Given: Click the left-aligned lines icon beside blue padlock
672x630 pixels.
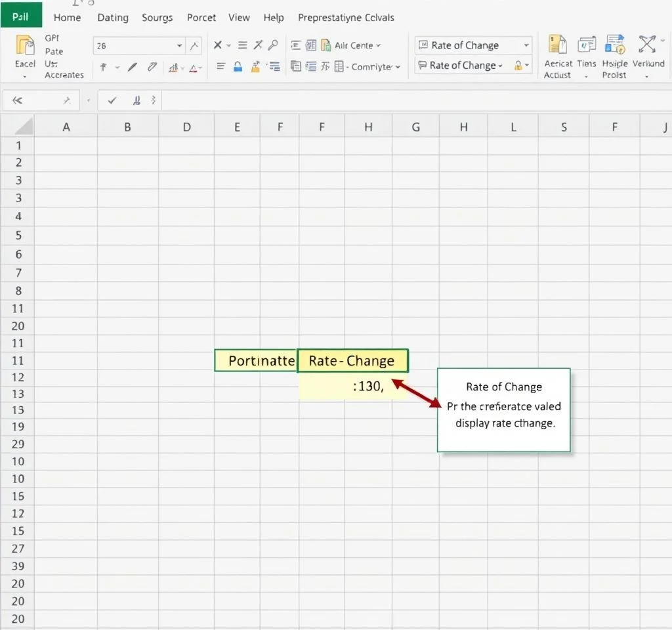Looking at the screenshot, I should (x=220, y=66).
